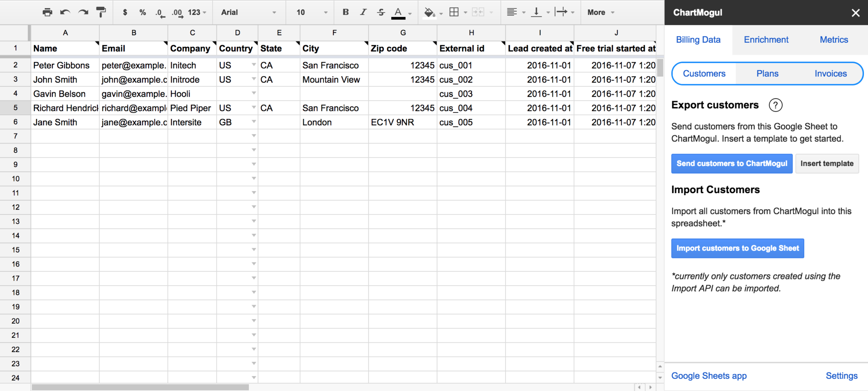Open the Google Sheets app link
Viewport: 868px width, 391px height.
tap(709, 376)
